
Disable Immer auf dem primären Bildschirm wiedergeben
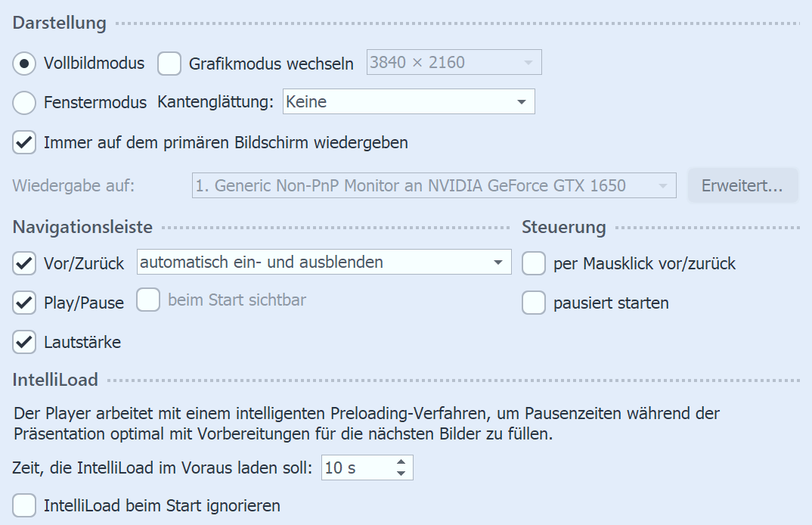23,141
